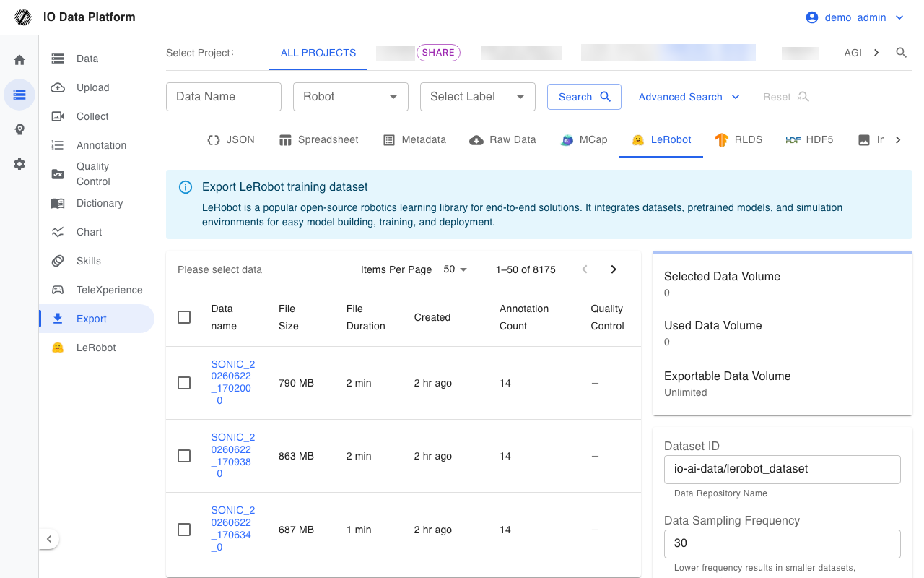Open the SONIC_20260622_170938_0 data link
Viewport: 924px width, 578px height.
click(232, 455)
